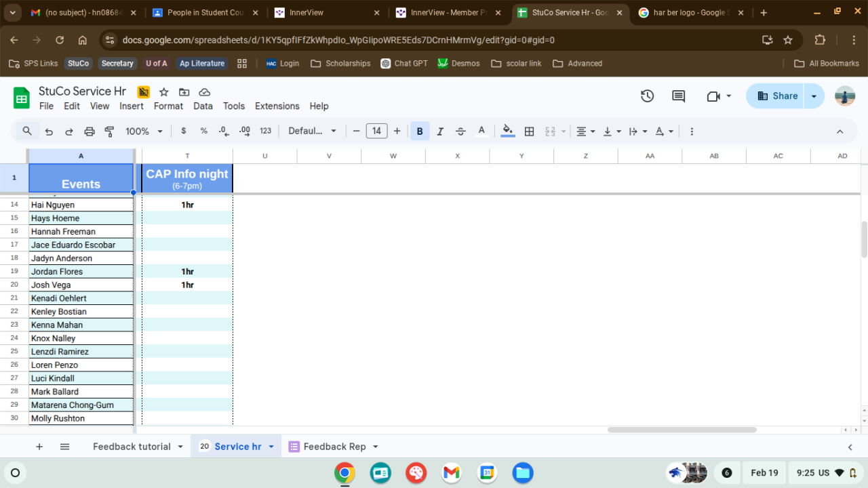Click the undo arrow in toolbar
This screenshot has height=488, width=868.
49,131
